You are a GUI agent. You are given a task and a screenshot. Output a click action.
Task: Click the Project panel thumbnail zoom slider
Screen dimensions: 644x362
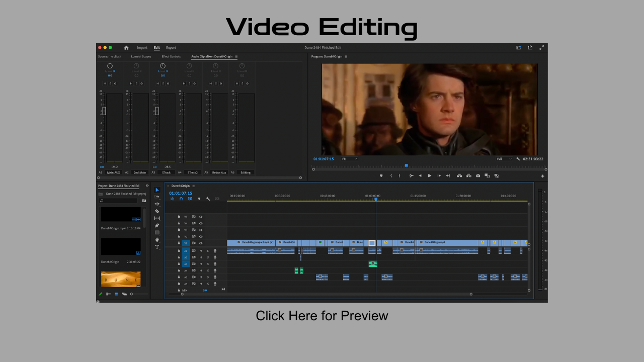coord(139,294)
